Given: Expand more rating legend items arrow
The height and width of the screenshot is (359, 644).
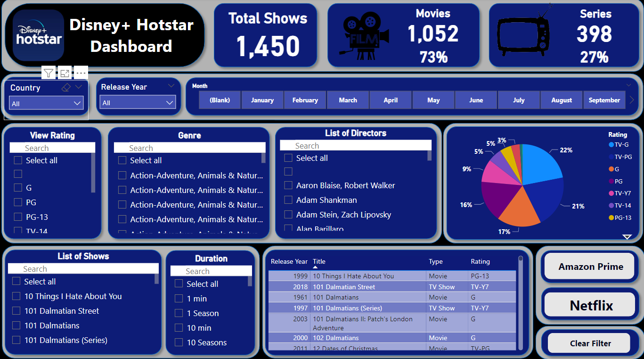Looking at the screenshot, I should tap(627, 237).
